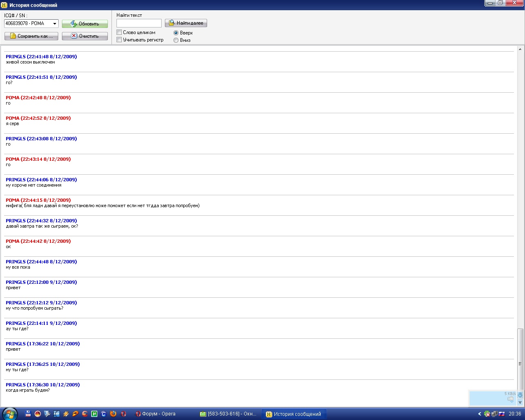Click message 'ну что попробуем сыграть?'
This screenshot has height=420, width=525.
pos(34,308)
